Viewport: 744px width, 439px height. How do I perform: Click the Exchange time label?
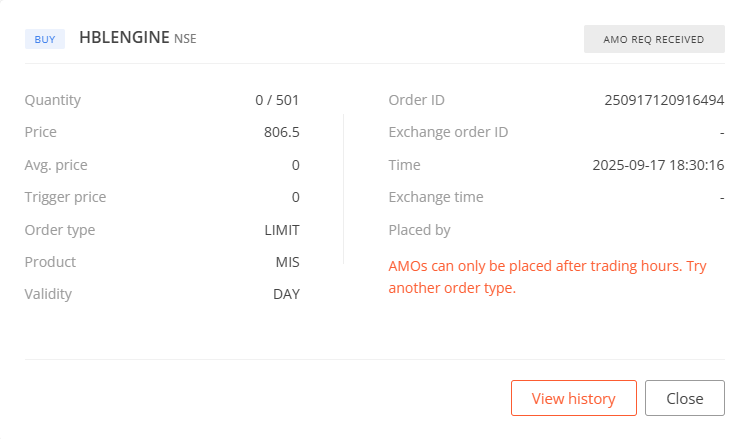pyautogui.click(x=435, y=197)
